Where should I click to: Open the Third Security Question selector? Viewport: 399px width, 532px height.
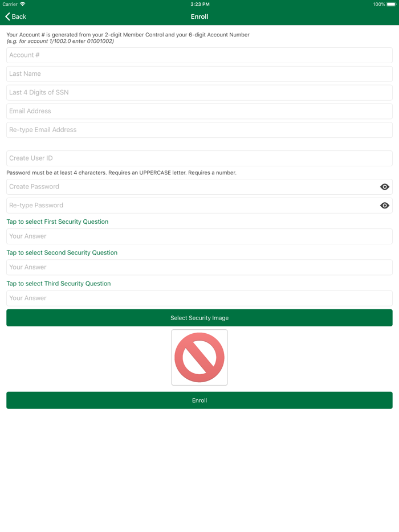tap(58, 283)
